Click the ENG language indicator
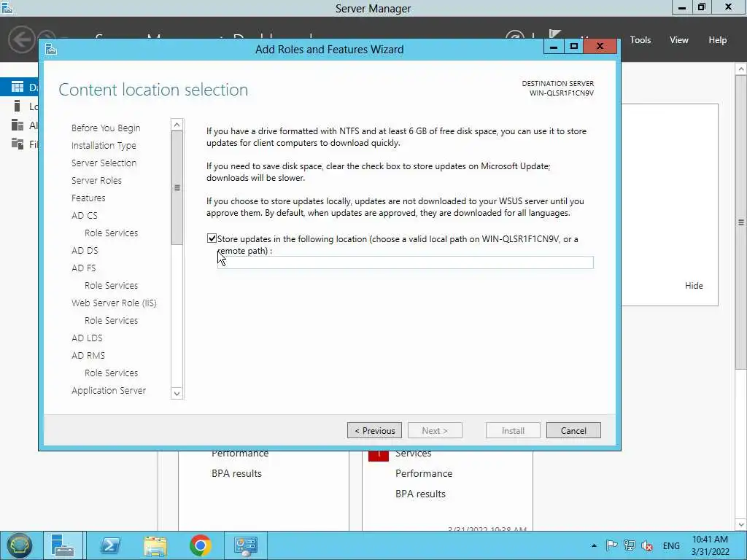Viewport: 747px width, 560px height. 671,545
